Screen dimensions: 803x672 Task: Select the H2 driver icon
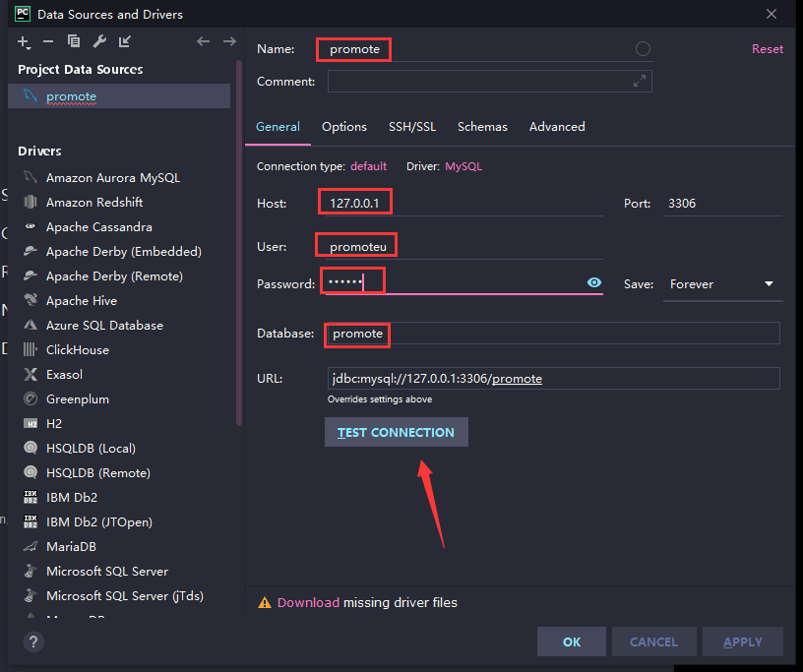click(x=31, y=424)
